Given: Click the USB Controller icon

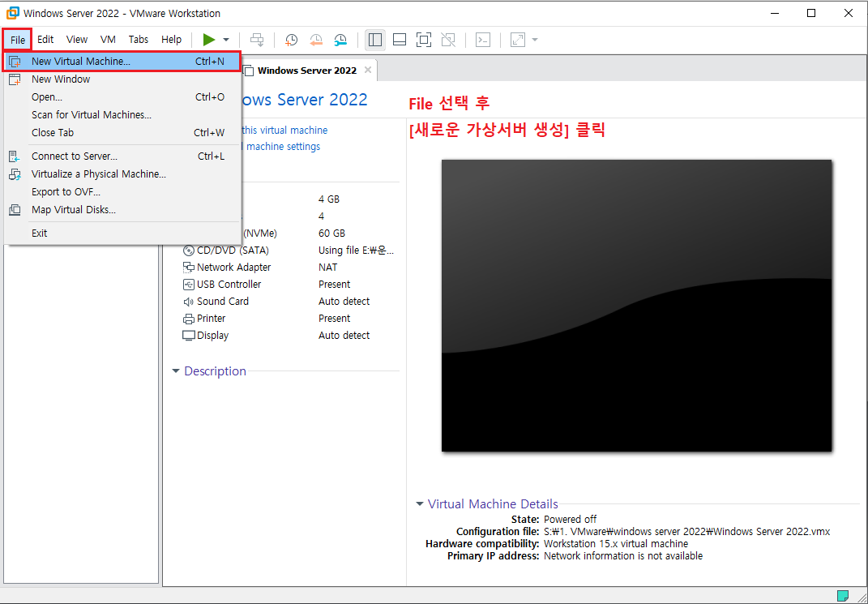Looking at the screenshot, I should 189,285.
